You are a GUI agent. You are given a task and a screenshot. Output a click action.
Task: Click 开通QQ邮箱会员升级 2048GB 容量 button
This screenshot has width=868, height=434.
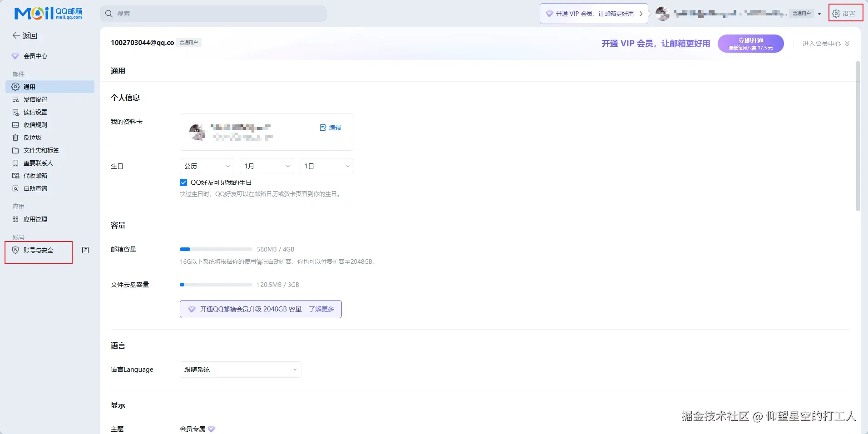261,309
